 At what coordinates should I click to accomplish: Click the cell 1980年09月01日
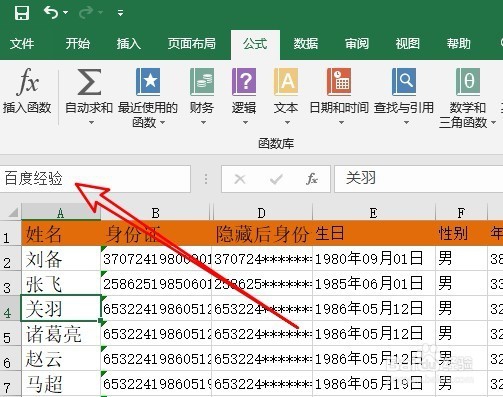click(374, 259)
